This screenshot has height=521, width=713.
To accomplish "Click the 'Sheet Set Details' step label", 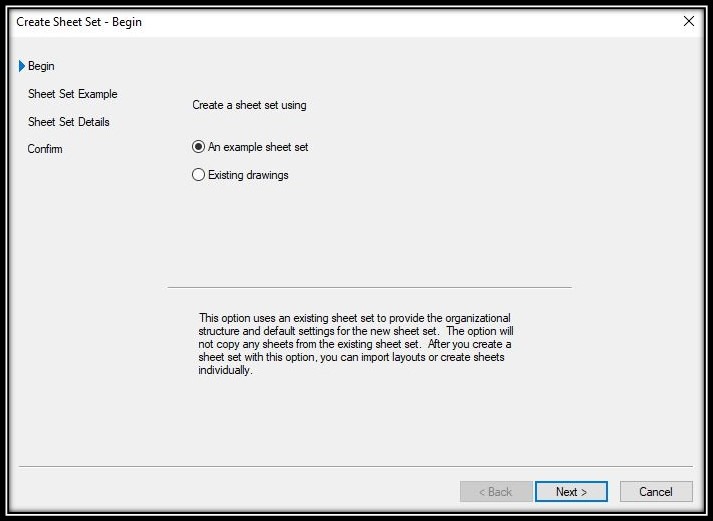I will (x=69, y=122).
